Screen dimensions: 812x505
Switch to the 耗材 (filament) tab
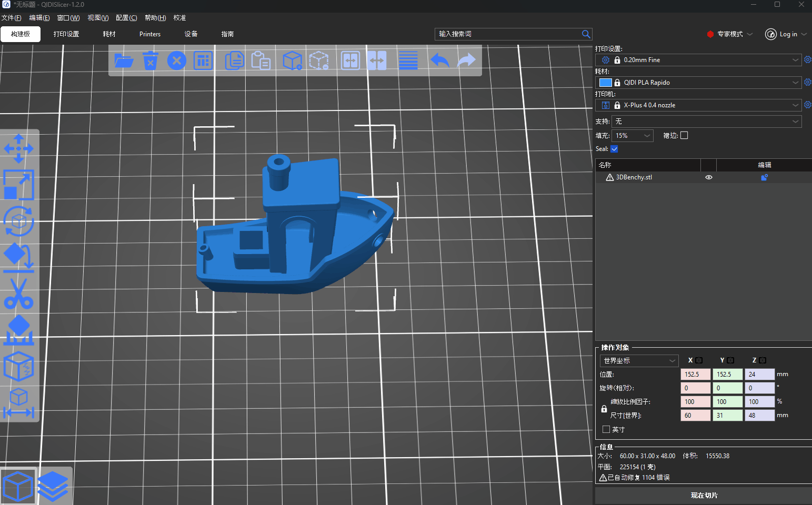pos(109,34)
